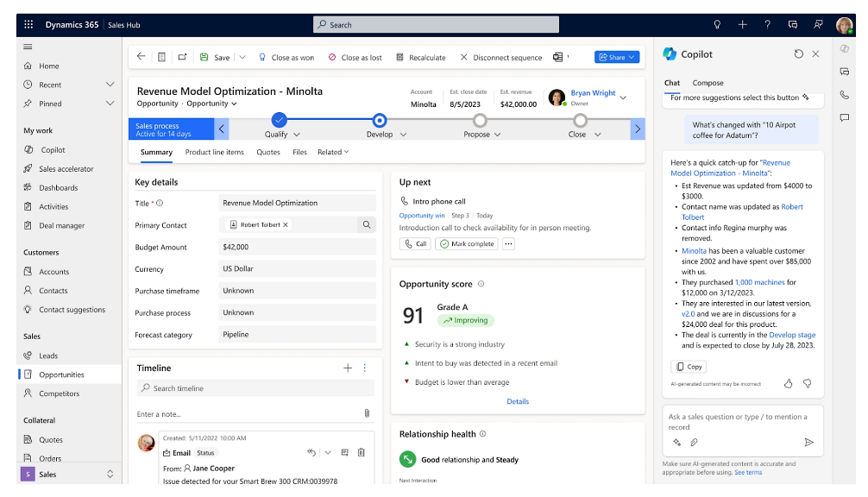Switch to the Summary tab

coord(156,152)
